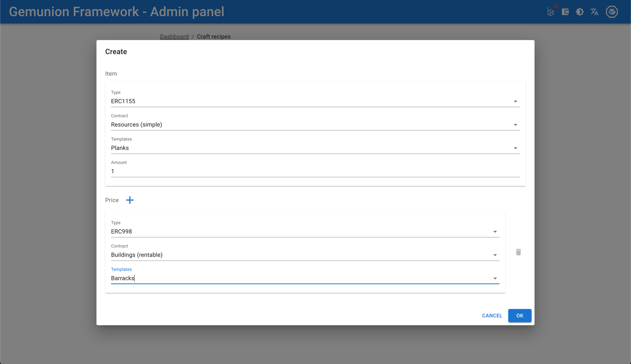The image size is (631, 364).
Task: Open the language translation icon
Action: tap(594, 12)
